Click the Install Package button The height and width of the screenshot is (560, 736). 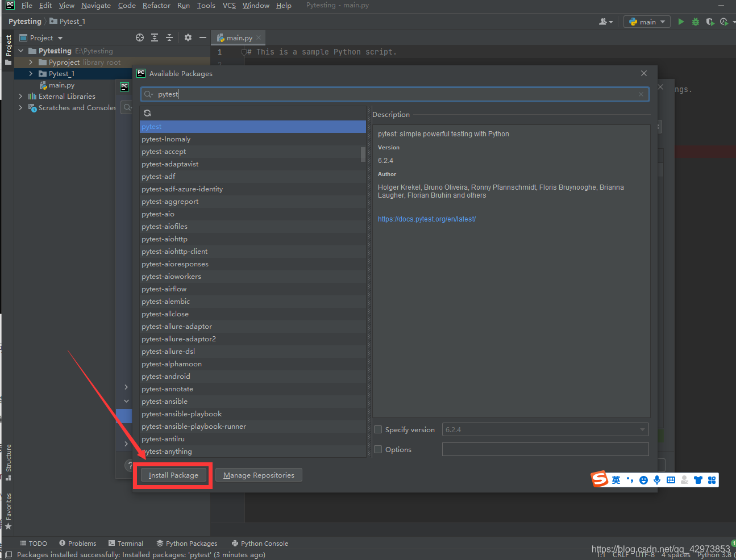(x=173, y=475)
